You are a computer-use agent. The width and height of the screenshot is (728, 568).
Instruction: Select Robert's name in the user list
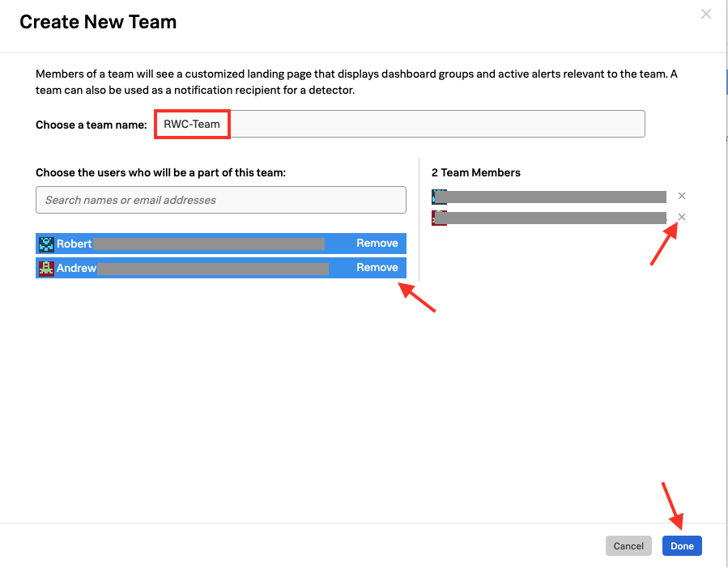75,244
